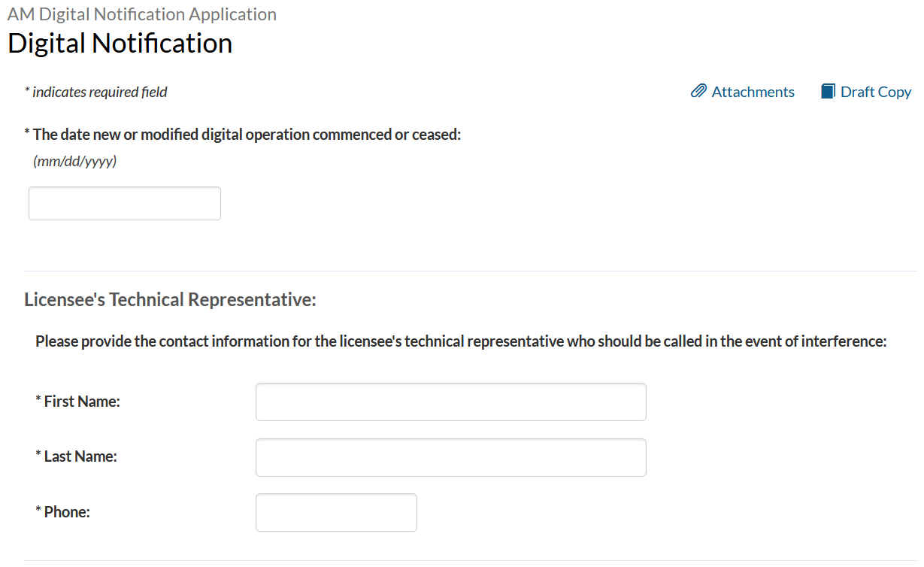The width and height of the screenshot is (924, 567).
Task: Click the Last Name field label
Action: pyautogui.click(x=80, y=456)
